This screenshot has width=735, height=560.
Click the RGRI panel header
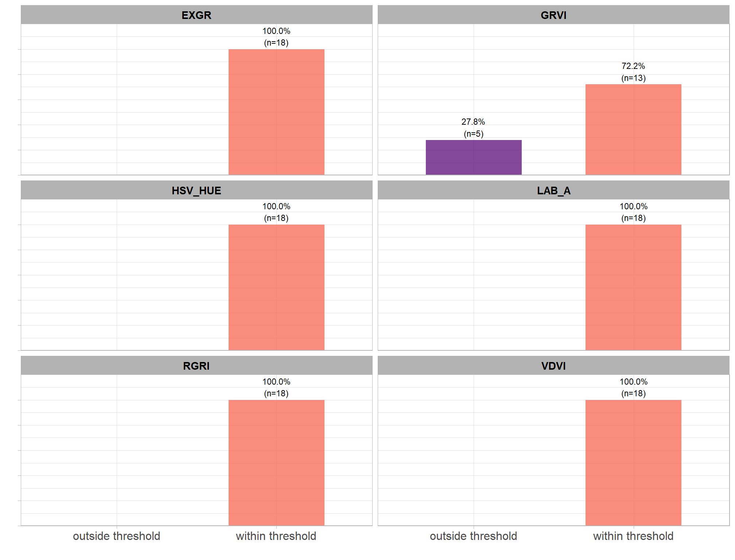coord(197,366)
